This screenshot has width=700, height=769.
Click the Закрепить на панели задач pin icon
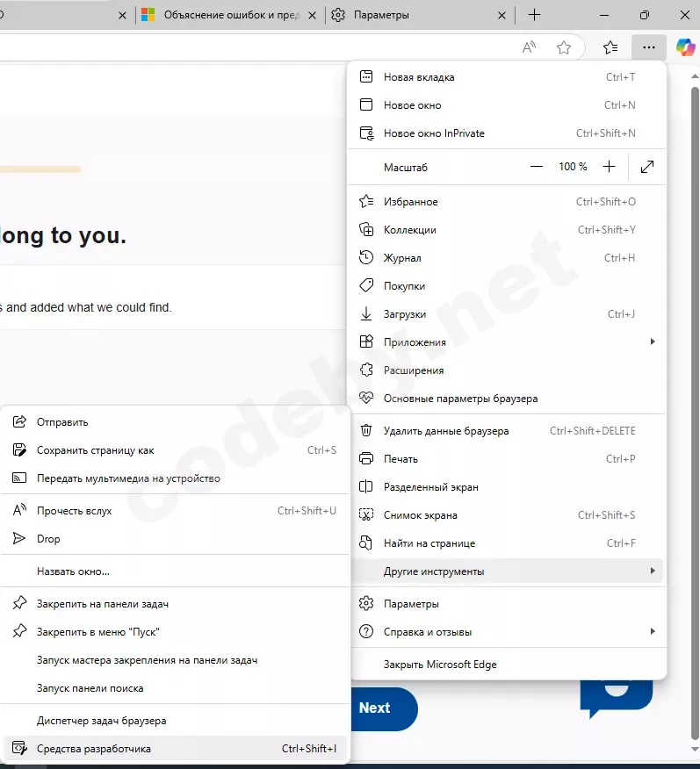[x=19, y=603]
